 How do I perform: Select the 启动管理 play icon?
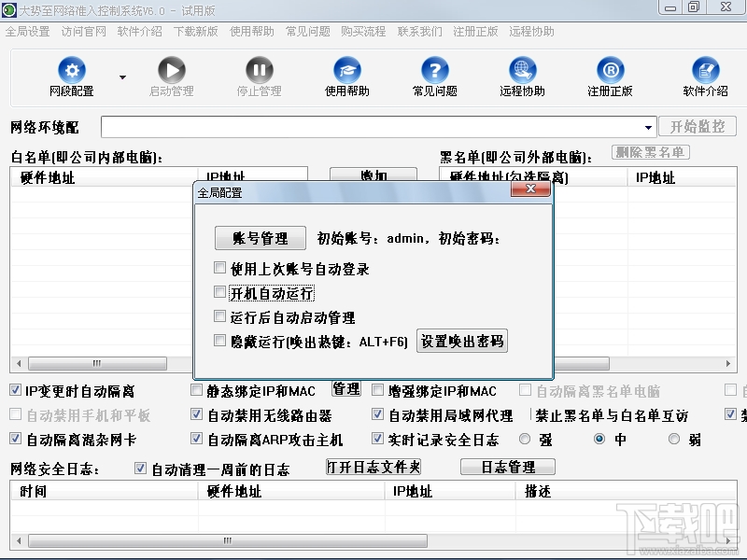click(x=172, y=70)
